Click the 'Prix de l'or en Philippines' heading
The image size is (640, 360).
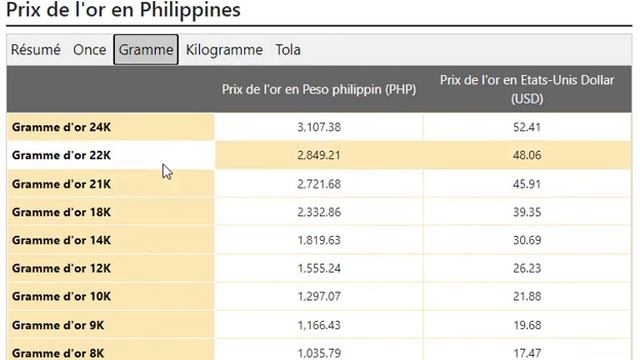[123, 10]
